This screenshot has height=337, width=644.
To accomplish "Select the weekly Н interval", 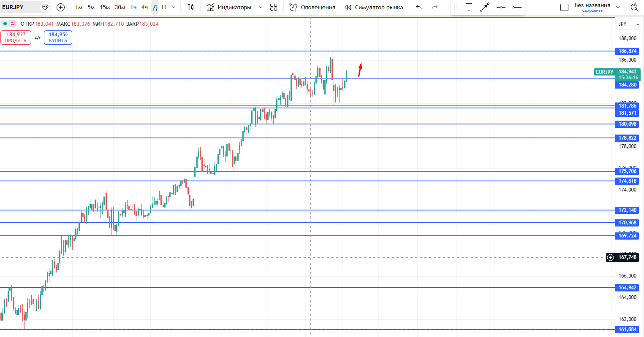I will [x=164, y=7].
